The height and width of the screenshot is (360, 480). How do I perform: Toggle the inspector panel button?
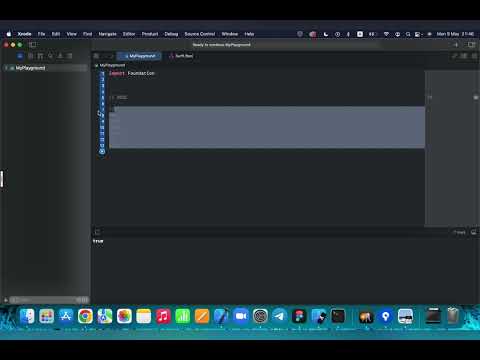pyautogui.click(x=471, y=45)
